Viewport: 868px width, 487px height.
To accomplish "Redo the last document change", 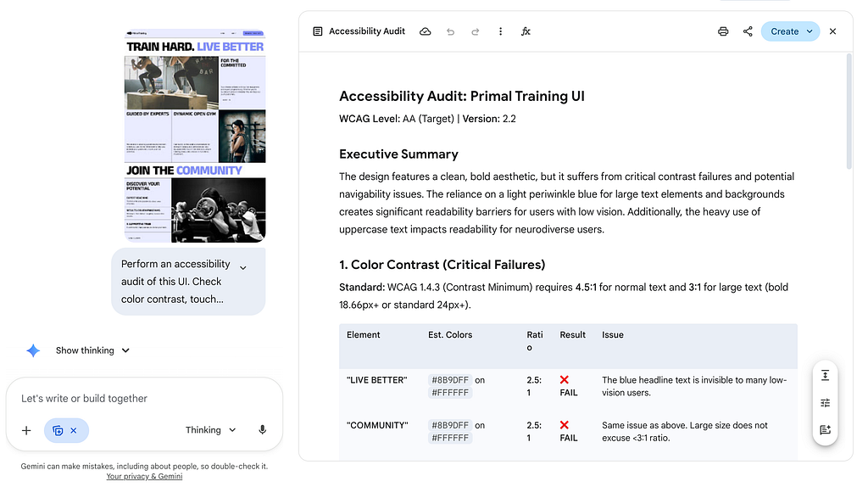I will tap(475, 31).
